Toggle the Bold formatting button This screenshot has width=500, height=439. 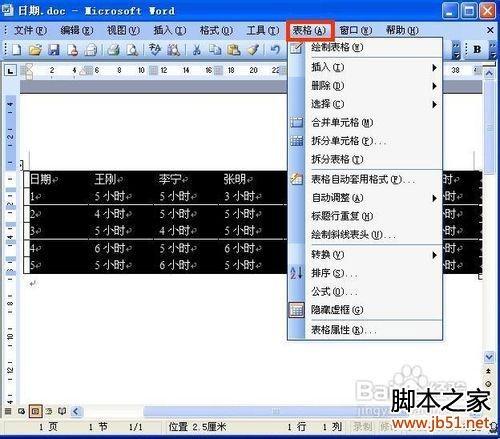point(477,49)
